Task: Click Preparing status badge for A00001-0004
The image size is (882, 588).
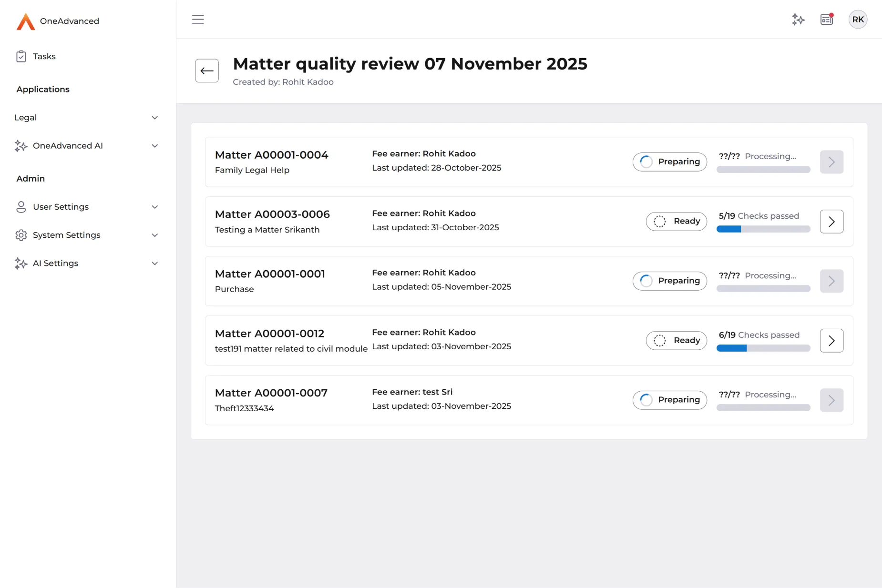Action: (669, 162)
